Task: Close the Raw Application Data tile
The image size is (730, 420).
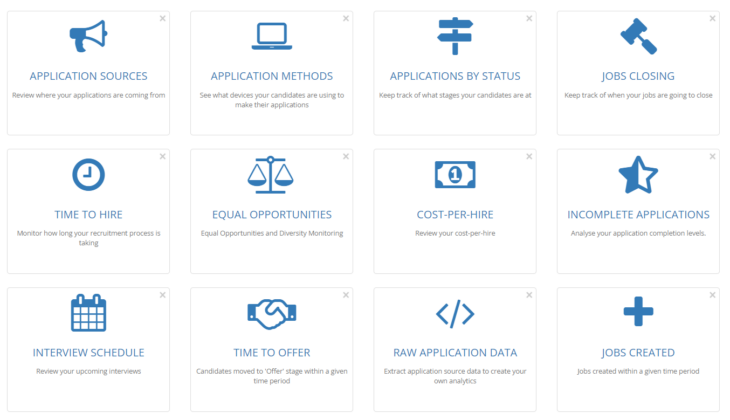Action: (530, 295)
